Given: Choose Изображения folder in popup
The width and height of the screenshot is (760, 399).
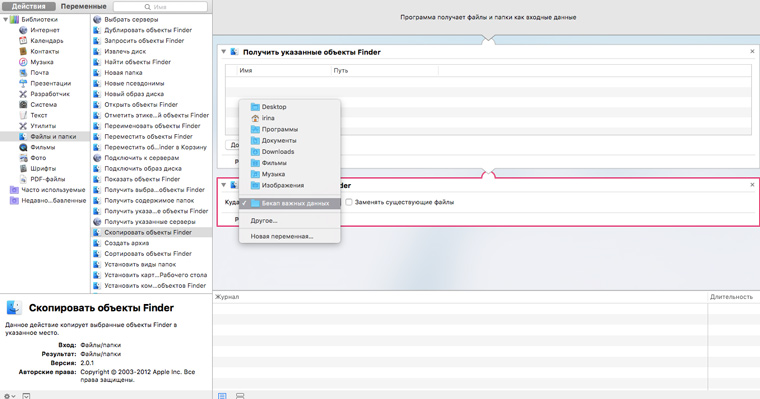Looking at the screenshot, I should (x=289, y=185).
